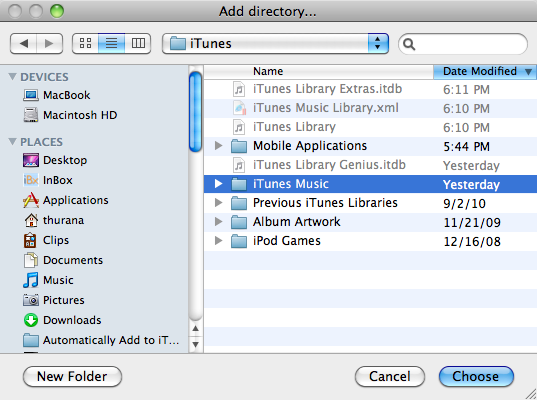This screenshot has height=400, width=537.
Task: Switch to icon view mode
Action: click(x=85, y=43)
